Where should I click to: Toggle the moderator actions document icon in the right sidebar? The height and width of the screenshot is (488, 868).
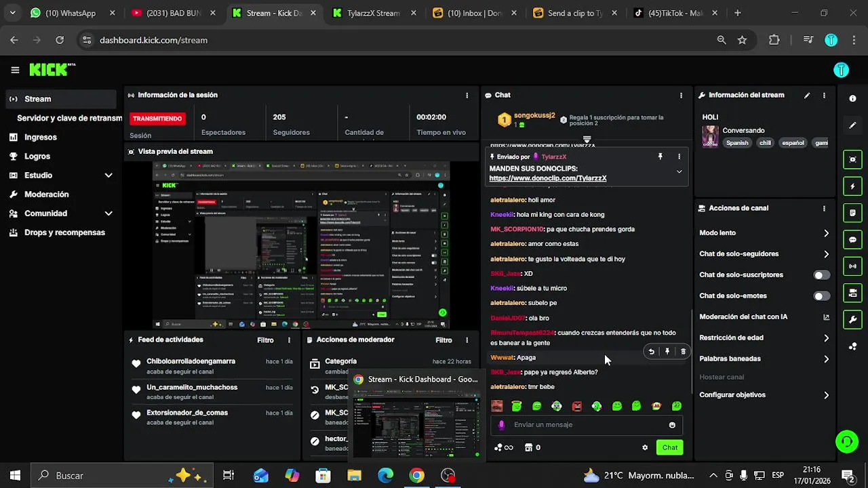[x=852, y=213]
